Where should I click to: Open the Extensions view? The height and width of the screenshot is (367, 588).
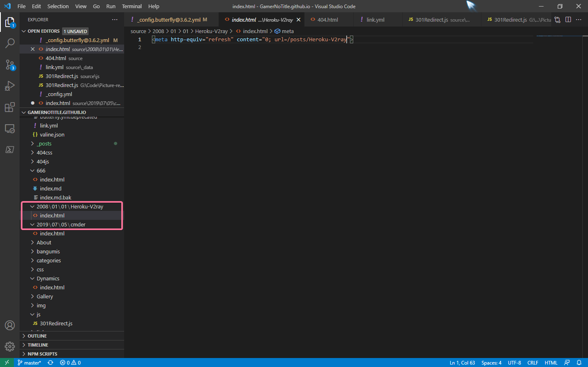10,107
